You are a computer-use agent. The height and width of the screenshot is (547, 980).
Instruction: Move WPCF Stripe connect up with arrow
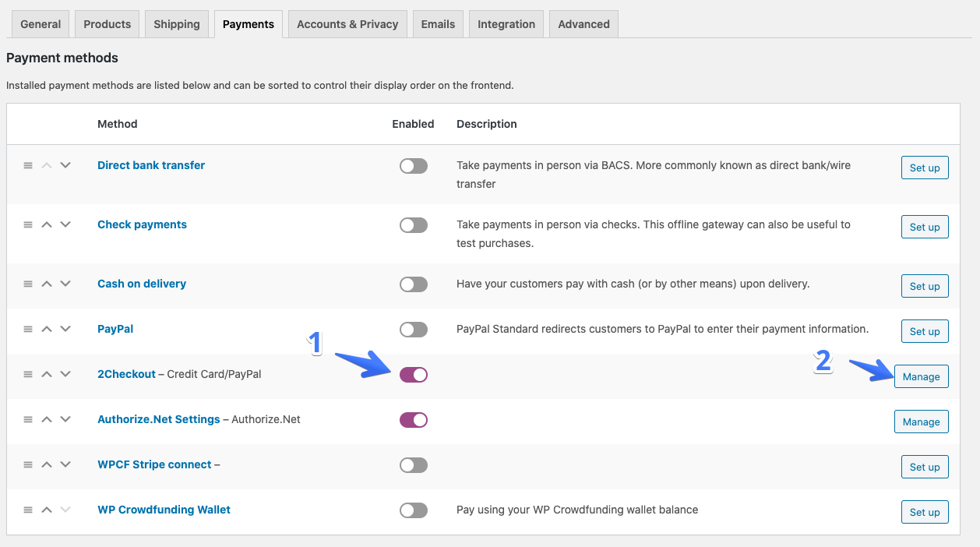pyautogui.click(x=47, y=465)
